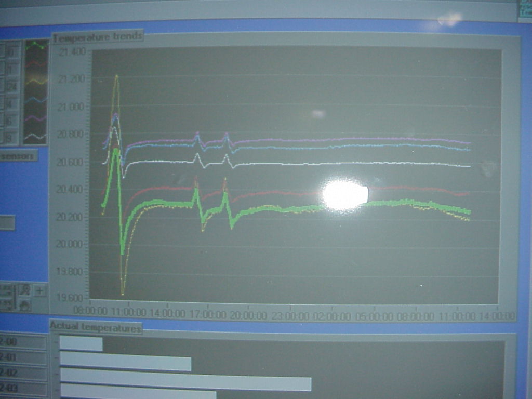Image resolution: width=532 pixels, height=399 pixels.
Task: Select the crosshair cursor tool in graph palette
Action: click(39, 290)
